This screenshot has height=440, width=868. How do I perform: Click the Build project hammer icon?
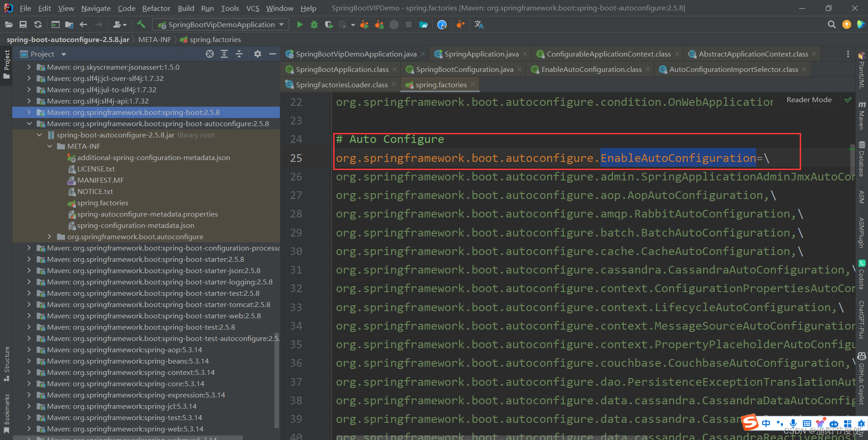click(141, 24)
